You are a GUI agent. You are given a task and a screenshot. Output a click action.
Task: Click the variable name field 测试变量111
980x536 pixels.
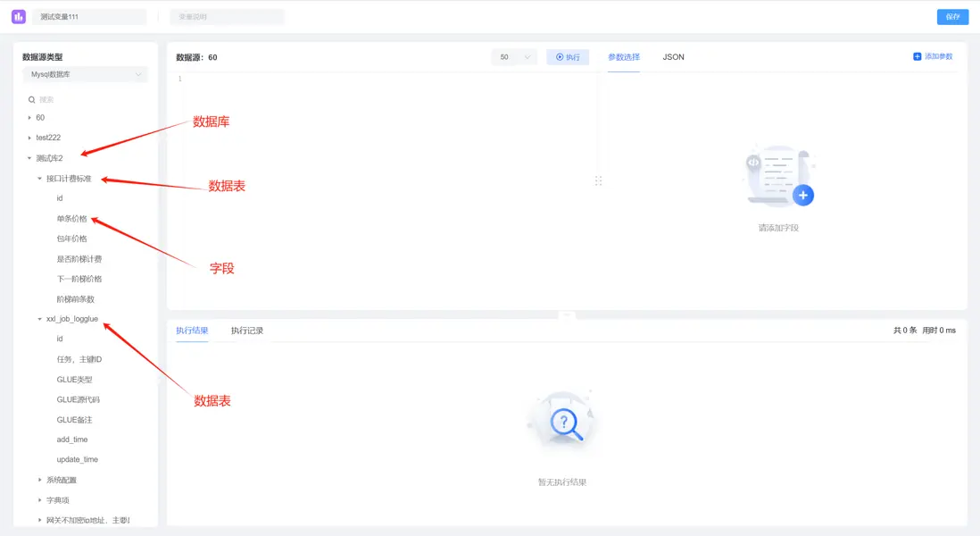point(89,17)
